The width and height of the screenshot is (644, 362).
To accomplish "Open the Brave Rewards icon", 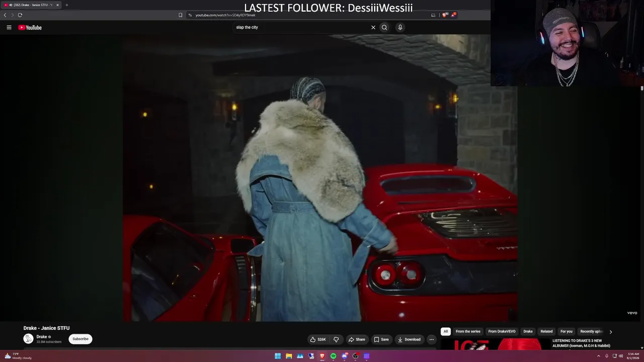I will (x=453, y=15).
